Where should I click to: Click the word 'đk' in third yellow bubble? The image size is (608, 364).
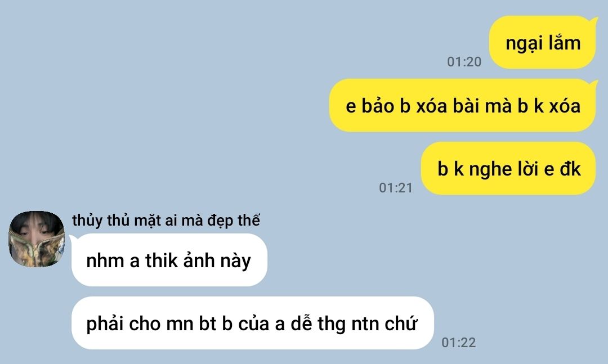point(570,169)
